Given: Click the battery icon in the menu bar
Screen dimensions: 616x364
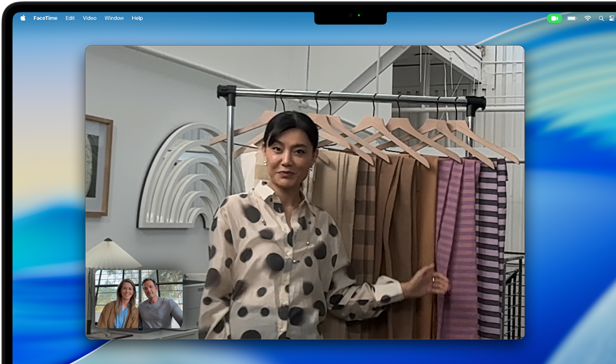Looking at the screenshot, I should [x=572, y=18].
